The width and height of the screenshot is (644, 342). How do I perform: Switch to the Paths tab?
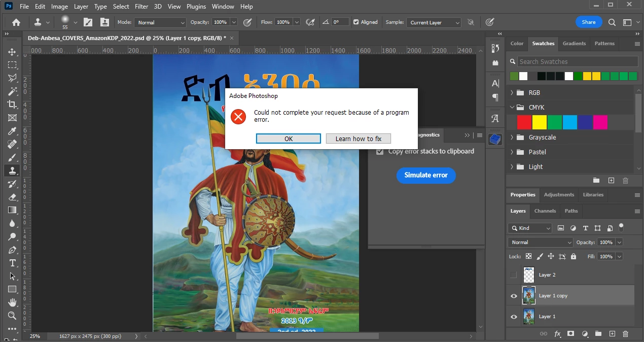point(571,211)
